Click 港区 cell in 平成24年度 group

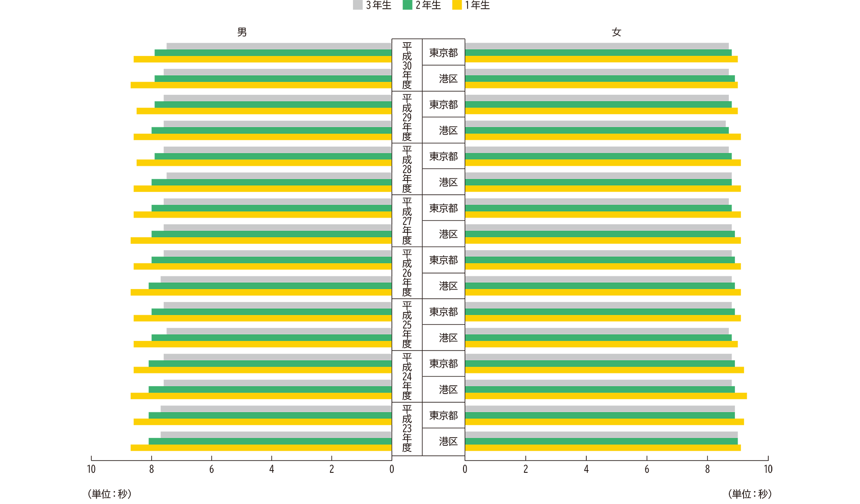[x=443, y=389]
